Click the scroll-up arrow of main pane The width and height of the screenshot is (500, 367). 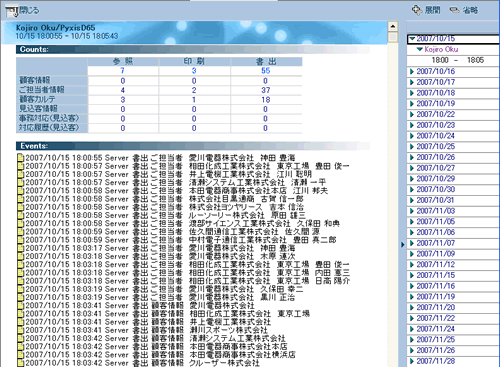pos(393,26)
